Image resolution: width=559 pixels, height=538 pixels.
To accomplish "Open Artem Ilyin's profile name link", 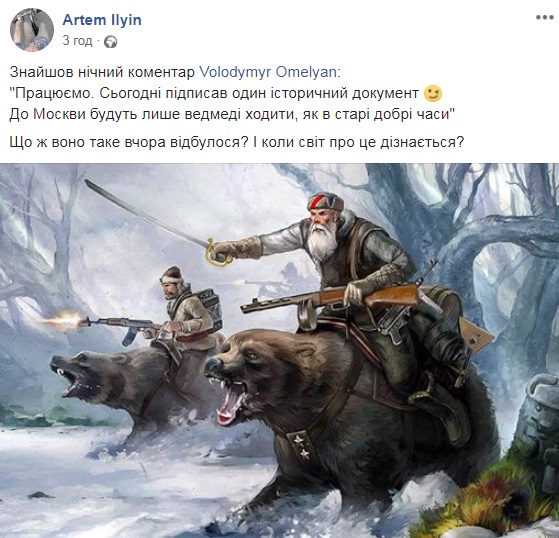I will (x=102, y=20).
